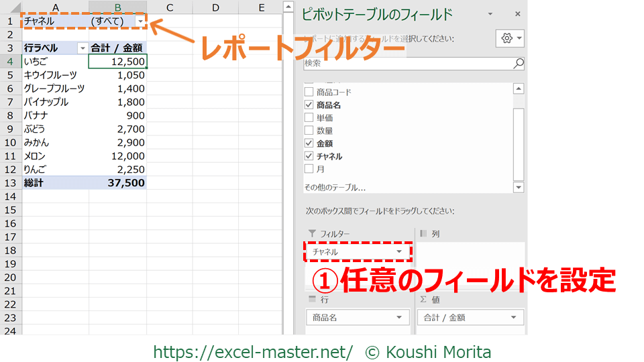Enable the 単価 field checkbox
The width and height of the screenshot is (644, 362).
(x=309, y=117)
